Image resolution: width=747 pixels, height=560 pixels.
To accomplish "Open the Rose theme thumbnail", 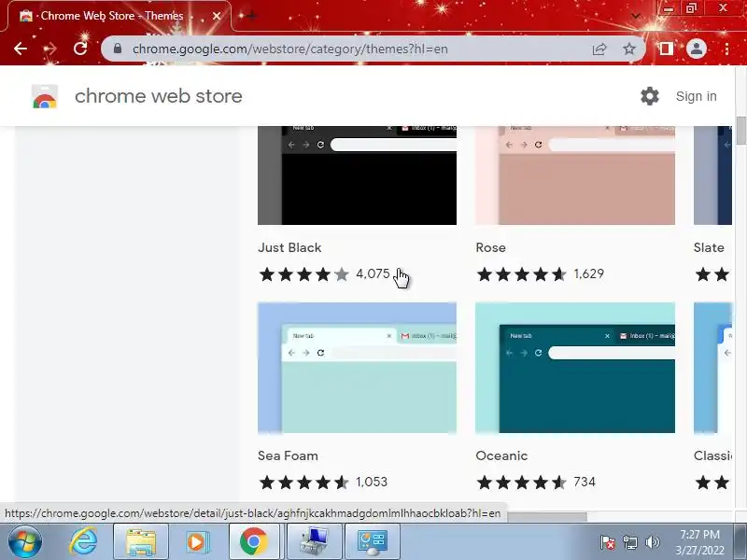I will point(575,175).
